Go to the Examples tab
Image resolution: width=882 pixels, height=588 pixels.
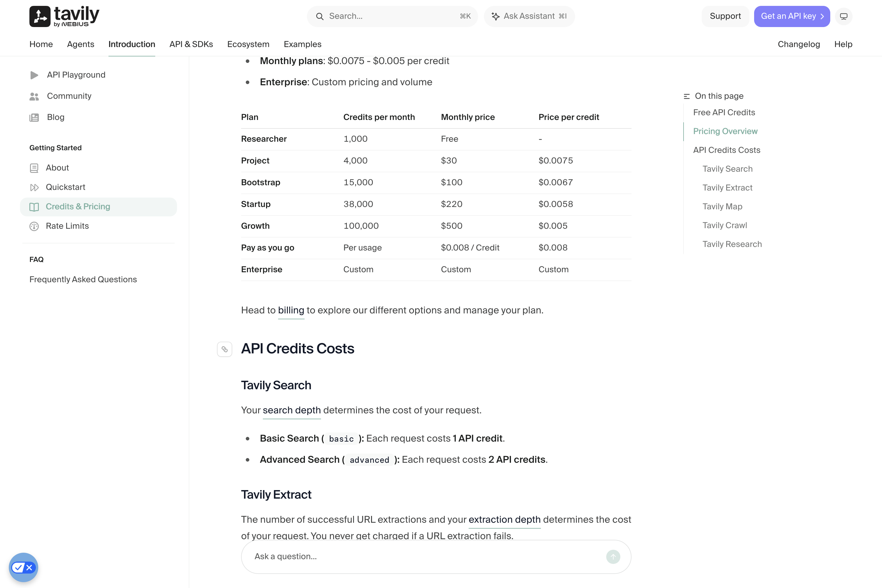303,44
